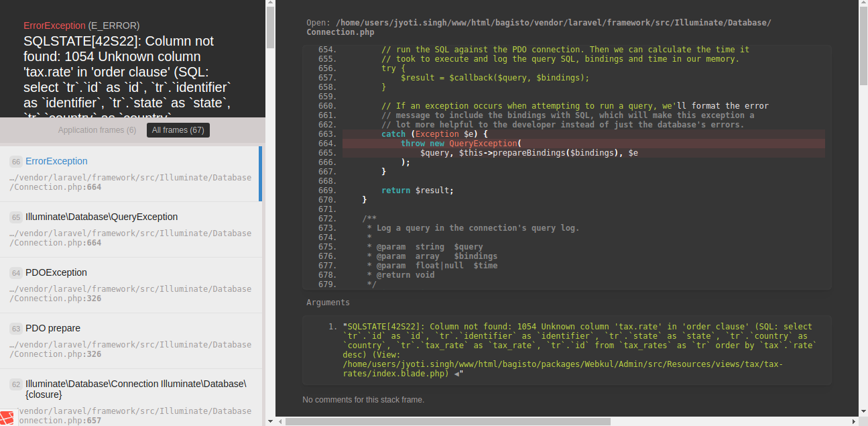Viewport: 868px width, 426px height.
Task: Collapse the argument string with the ◀ arrow
Action: 456,374
